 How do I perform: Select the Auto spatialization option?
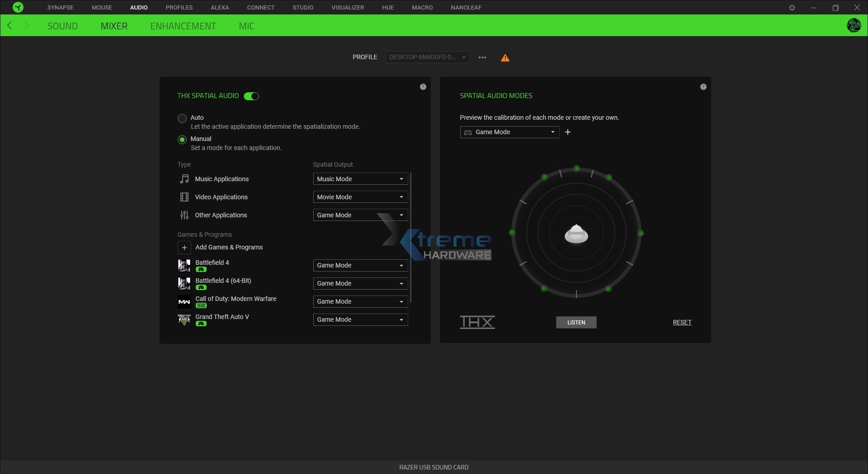pyautogui.click(x=182, y=118)
